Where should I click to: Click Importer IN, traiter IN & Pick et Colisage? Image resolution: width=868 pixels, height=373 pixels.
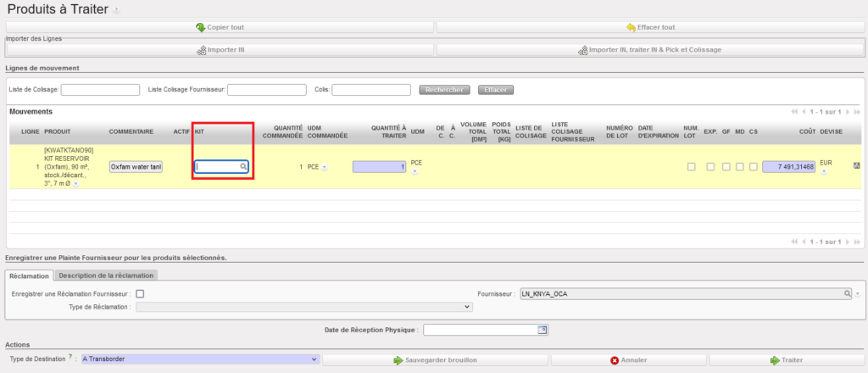click(650, 50)
